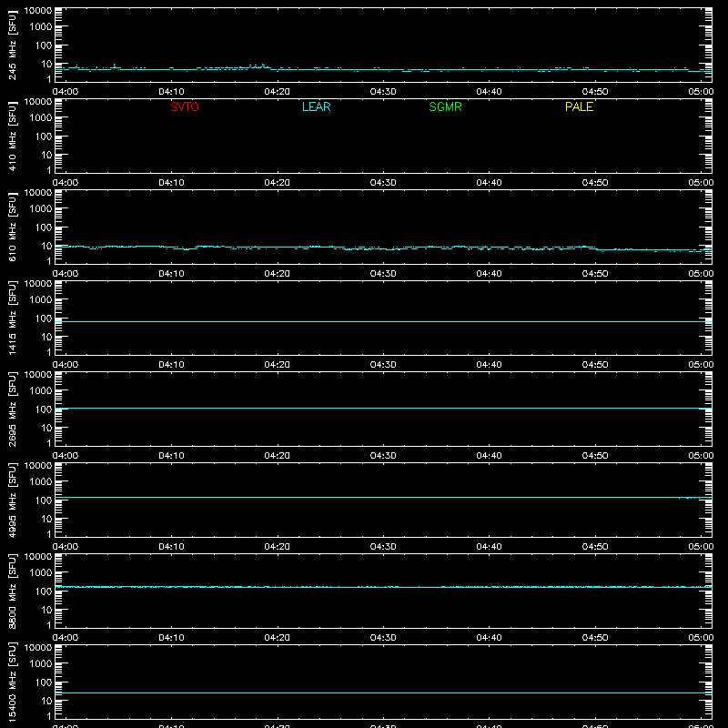Click the yellow PALE station label
Screen dimensions: 728x728
(579, 106)
